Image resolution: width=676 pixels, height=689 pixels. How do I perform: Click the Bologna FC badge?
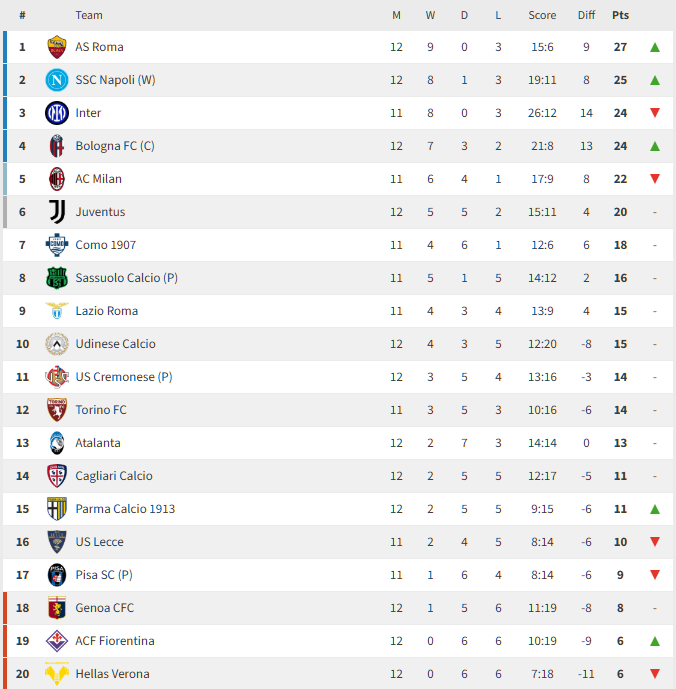pos(57,146)
